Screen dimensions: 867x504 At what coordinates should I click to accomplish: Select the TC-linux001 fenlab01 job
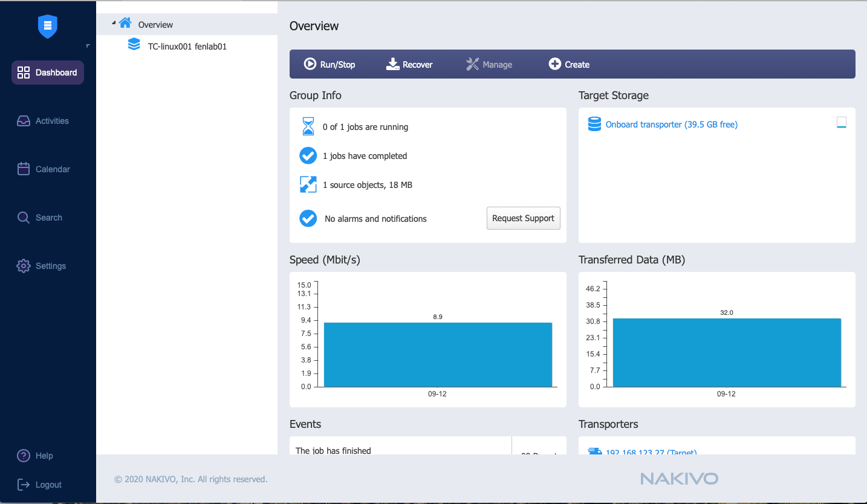187,46
